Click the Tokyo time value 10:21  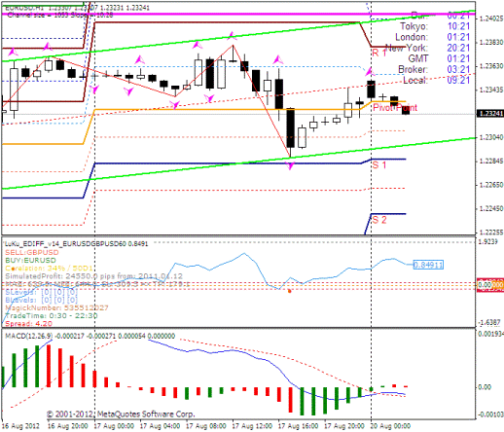pos(458,26)
